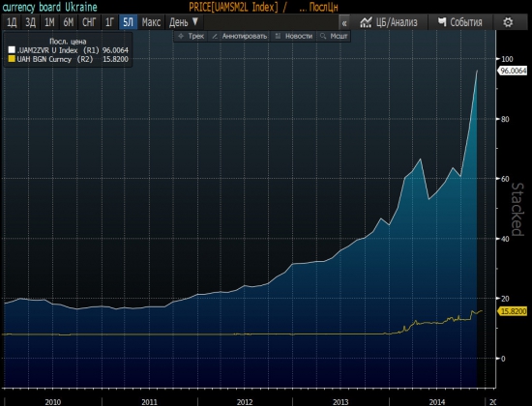Toggle yellow UAH BGN Curncy legend swatch
The image size is (532, 406).
coord(12,59)
